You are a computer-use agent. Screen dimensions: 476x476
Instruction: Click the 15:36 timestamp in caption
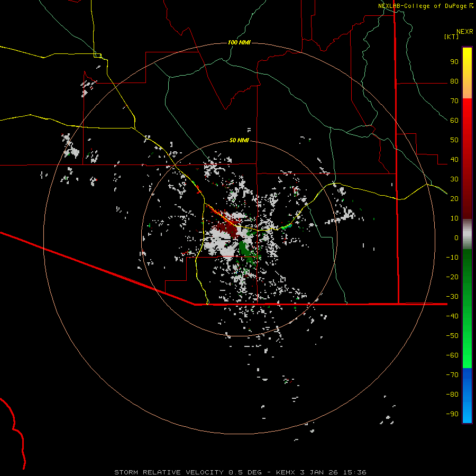click(x=354, y=472)
